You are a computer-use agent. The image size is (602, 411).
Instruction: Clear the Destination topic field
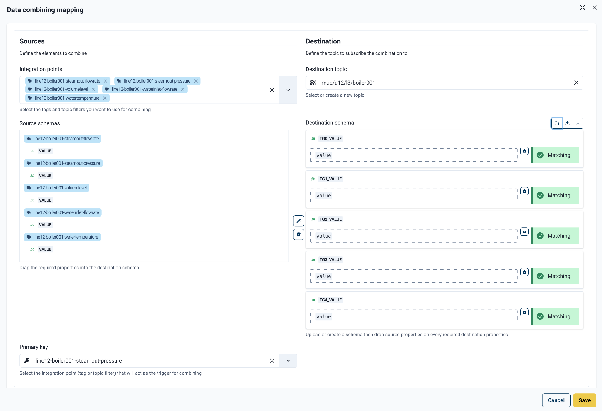[576, 84]
